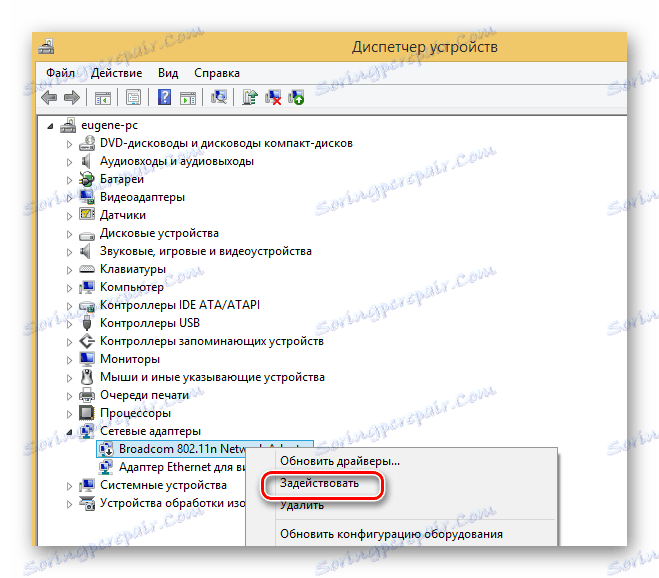Open the Справка menu
The width and height of the screenshot is (659, 578).
tap(217, 73)
